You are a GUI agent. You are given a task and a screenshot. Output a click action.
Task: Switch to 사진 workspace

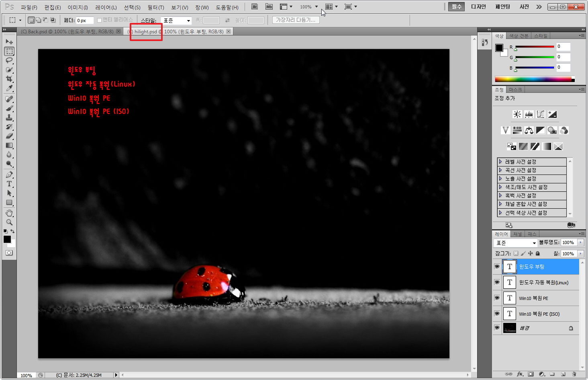(524, 7)
